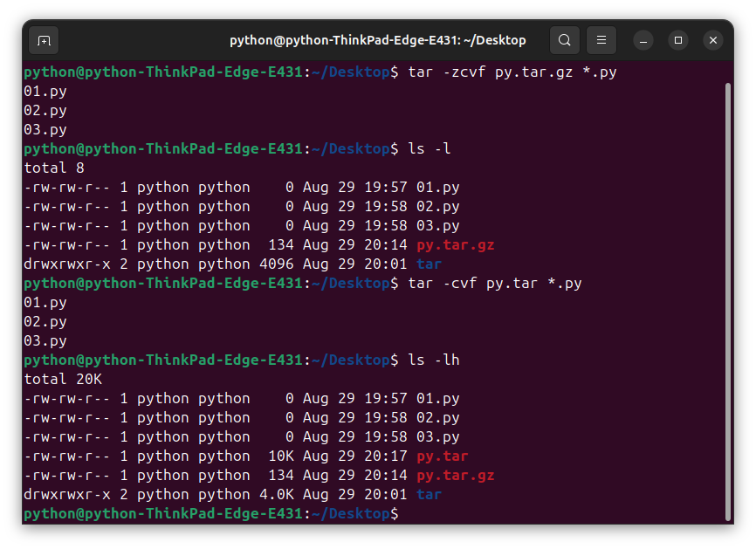Click the '10K' file size value
Screen dimensions: 756x549
click(x=281, y=456)
